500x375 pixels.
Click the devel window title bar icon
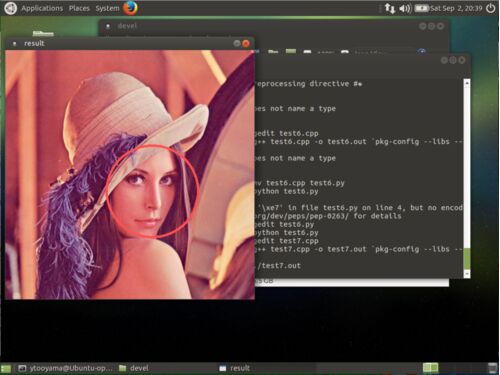point(108,26)
